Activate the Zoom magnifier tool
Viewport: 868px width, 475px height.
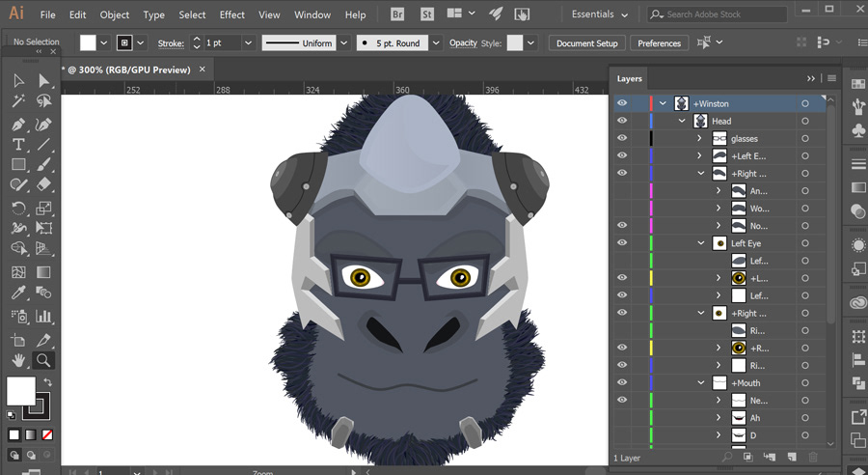pos(43,360)
